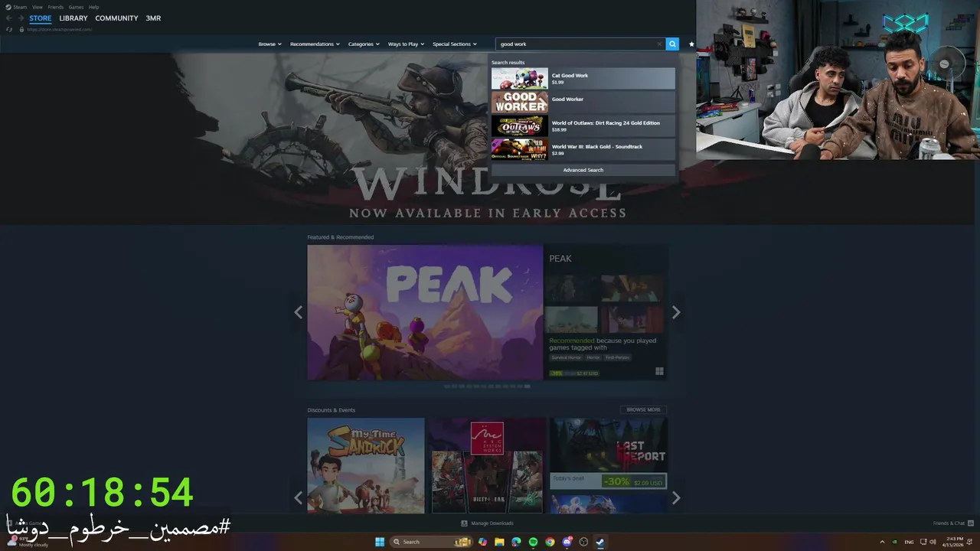Open the 3MR profile tab
The image size is (980, 551).
tap(153, 18)
